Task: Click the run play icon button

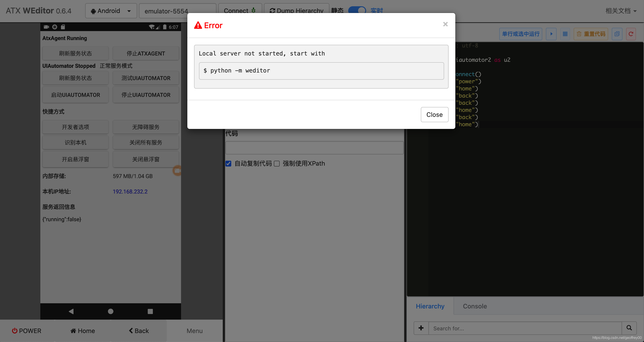Action: coord(551,34)
